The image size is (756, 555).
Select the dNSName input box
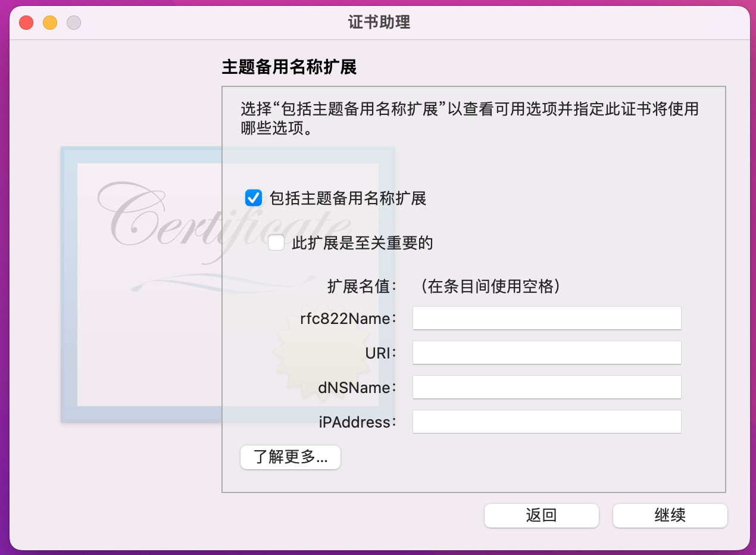pos(546,387)
